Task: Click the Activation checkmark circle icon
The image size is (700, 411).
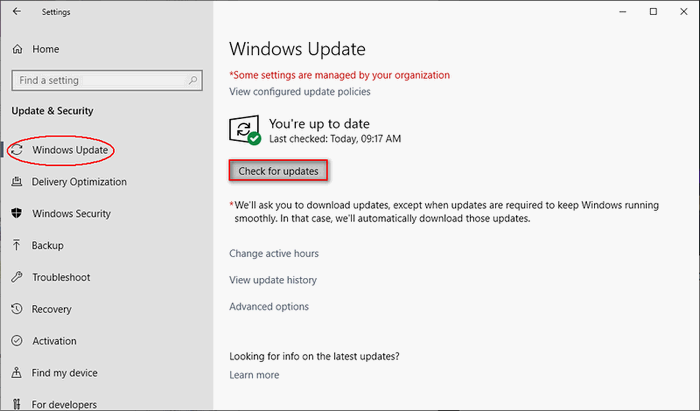Action: click(x=17, y=341)
